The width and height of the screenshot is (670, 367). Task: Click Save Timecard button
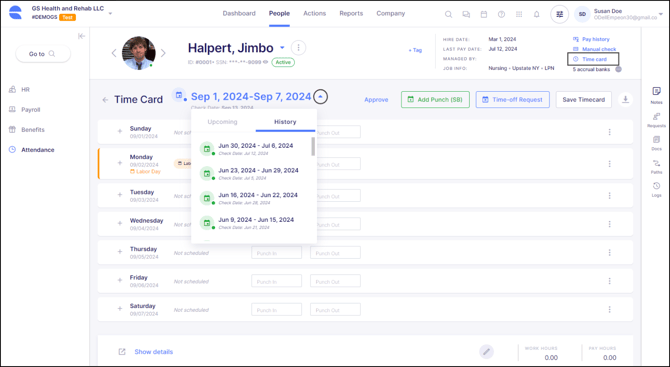(583, 100)
